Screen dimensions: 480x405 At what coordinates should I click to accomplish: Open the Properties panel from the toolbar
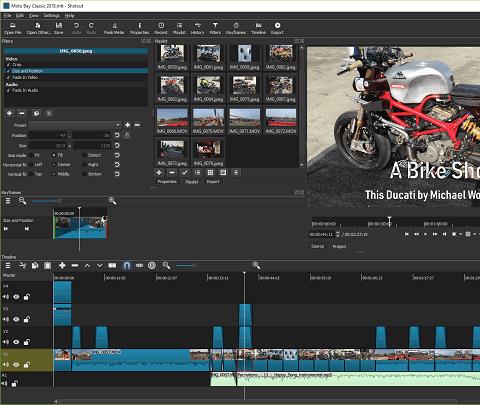point(139,28)
